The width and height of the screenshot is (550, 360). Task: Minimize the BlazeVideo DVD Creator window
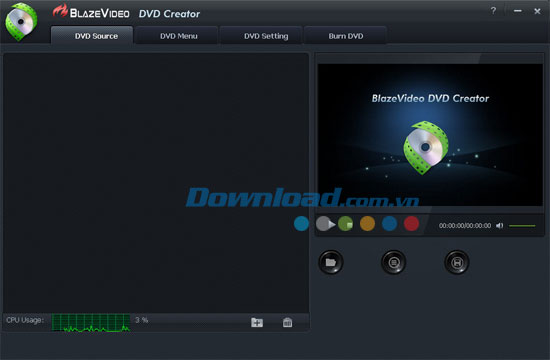pos(517,11)
